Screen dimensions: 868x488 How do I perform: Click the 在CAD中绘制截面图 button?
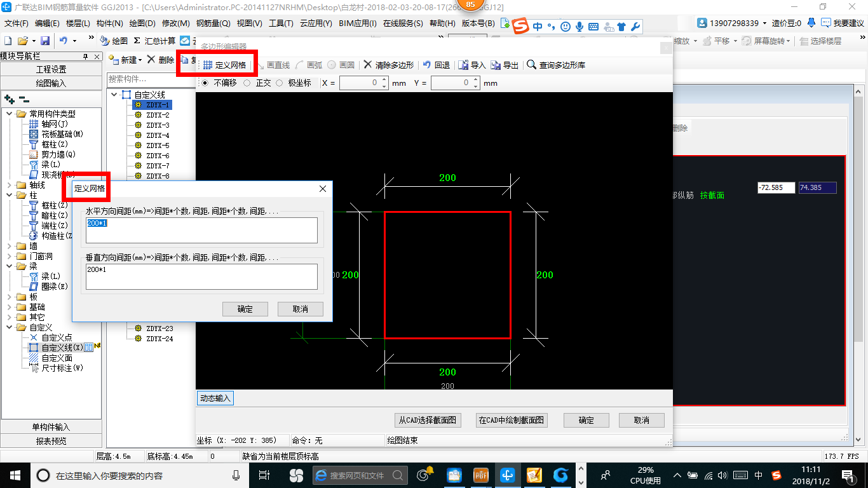[x=511, y=420]
